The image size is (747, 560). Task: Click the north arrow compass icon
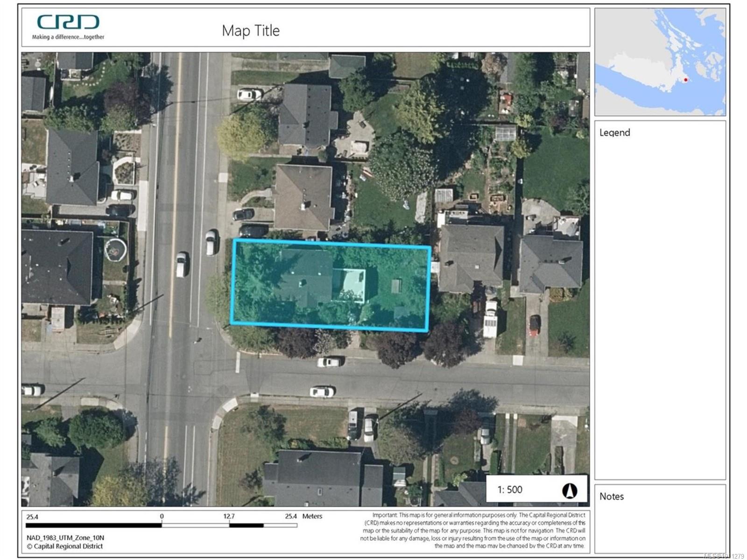569,490
